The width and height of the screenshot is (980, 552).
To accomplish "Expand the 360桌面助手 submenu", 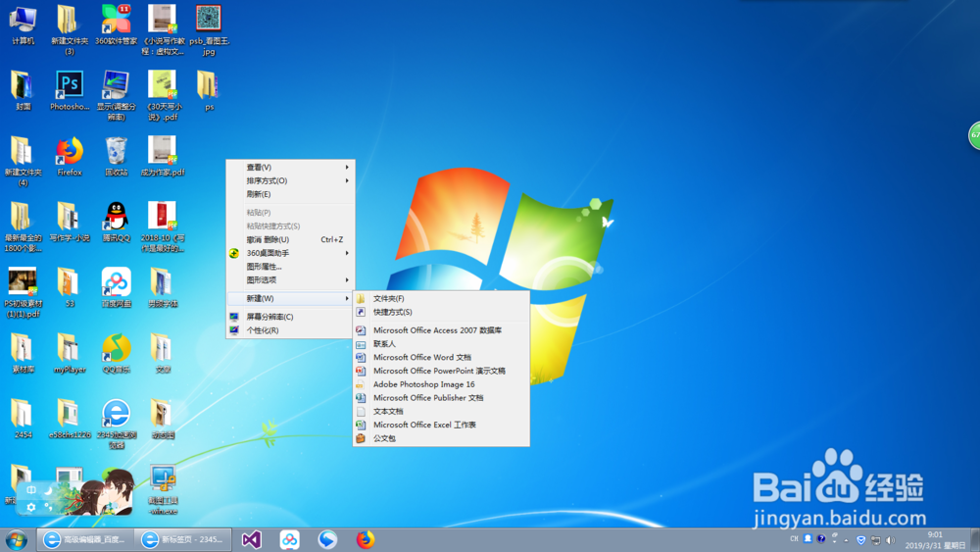I will pyautogui.click(x=291, y=253).
